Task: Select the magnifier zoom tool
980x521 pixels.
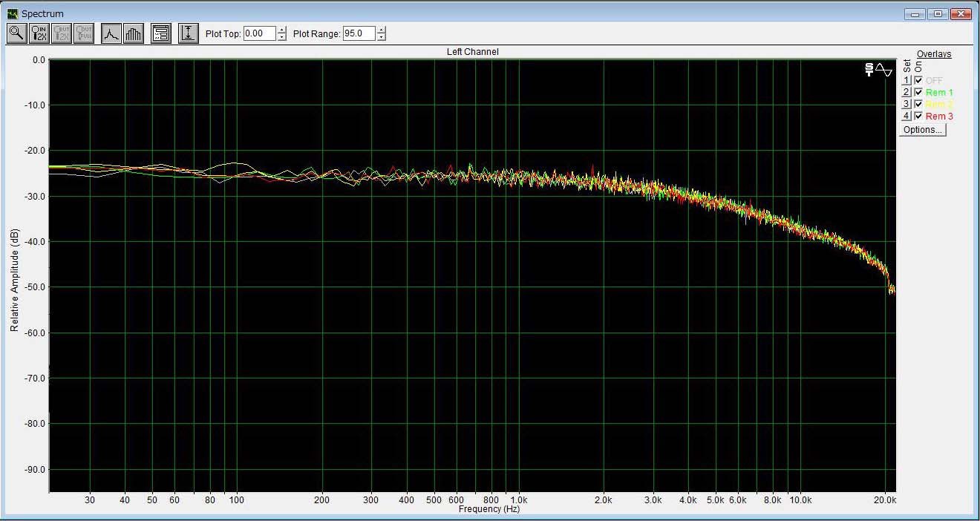Action: click(16, 33)
